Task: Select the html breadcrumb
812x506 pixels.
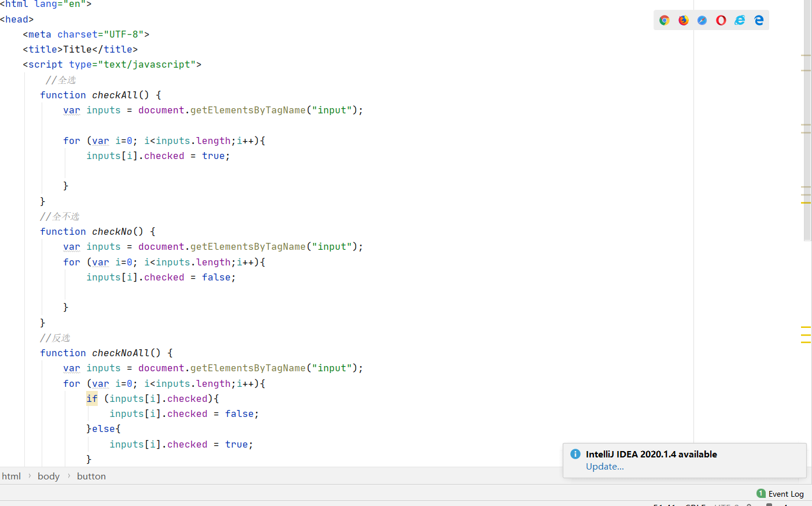Action: [x=12, y=476]
